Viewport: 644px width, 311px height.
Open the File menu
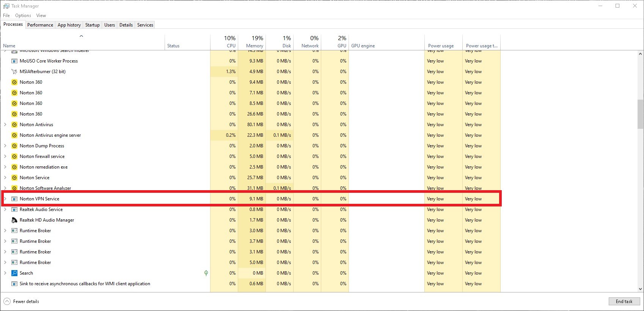(x=6, y=16)
